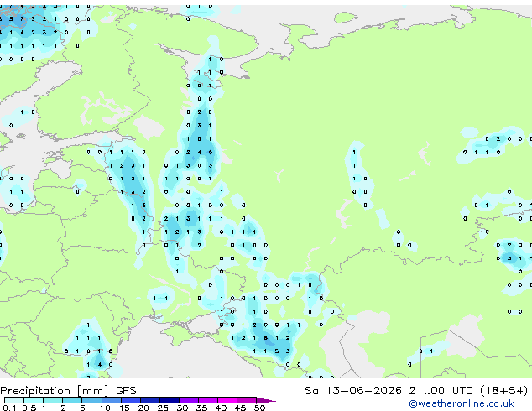
Task: Select the 30–35 mm purple legend swatch
Action: pos(189,400)
